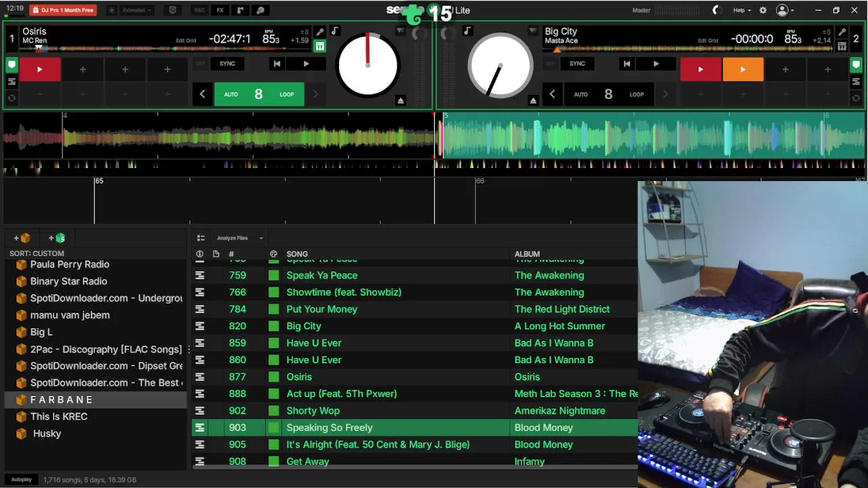Toggle the day mode sun icon
The height and width of the screenshot is (488, 868).
[112, 10]
